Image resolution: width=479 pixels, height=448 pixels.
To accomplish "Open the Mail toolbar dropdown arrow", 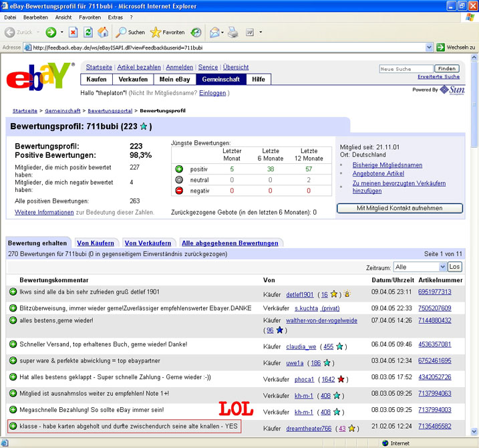I will click(222, 32).
